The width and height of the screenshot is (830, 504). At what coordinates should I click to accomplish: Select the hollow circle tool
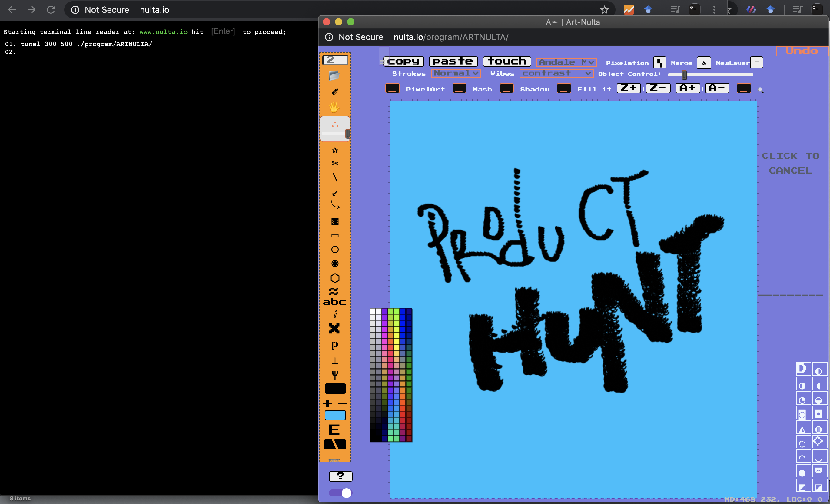click(x=334, y=250)
